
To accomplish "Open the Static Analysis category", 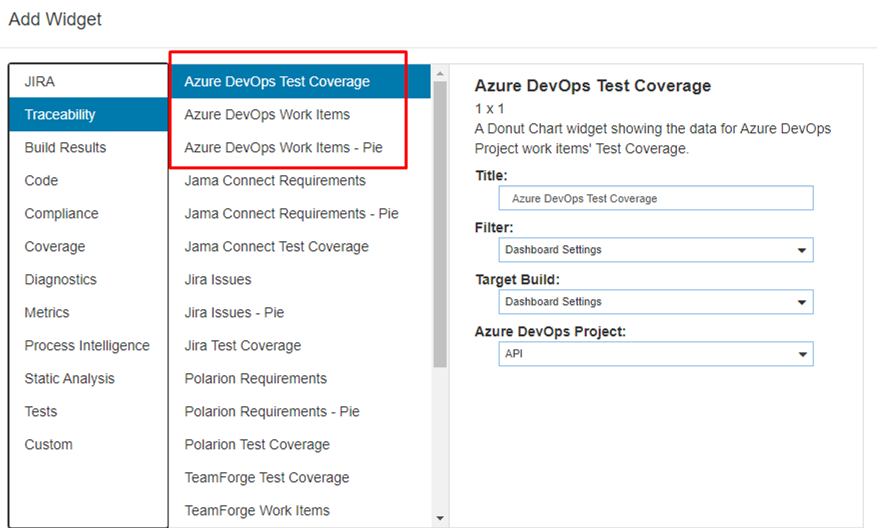I will tap(88, 379).
